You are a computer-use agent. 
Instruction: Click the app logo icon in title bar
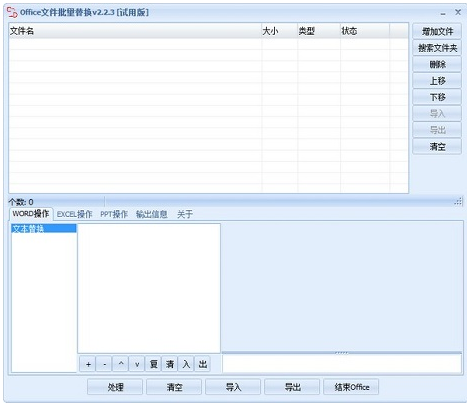click(x=12, y=12)
